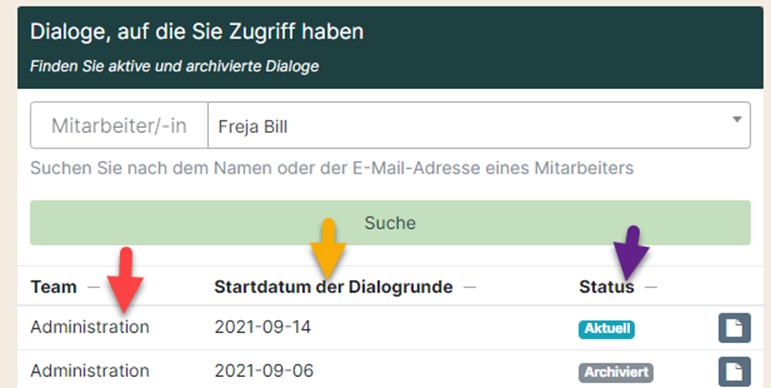Image resolution: width=771 pixels, height=388 pixels.
Task: Click the Aktuell status badge
Action: click(x=606, y=329)
